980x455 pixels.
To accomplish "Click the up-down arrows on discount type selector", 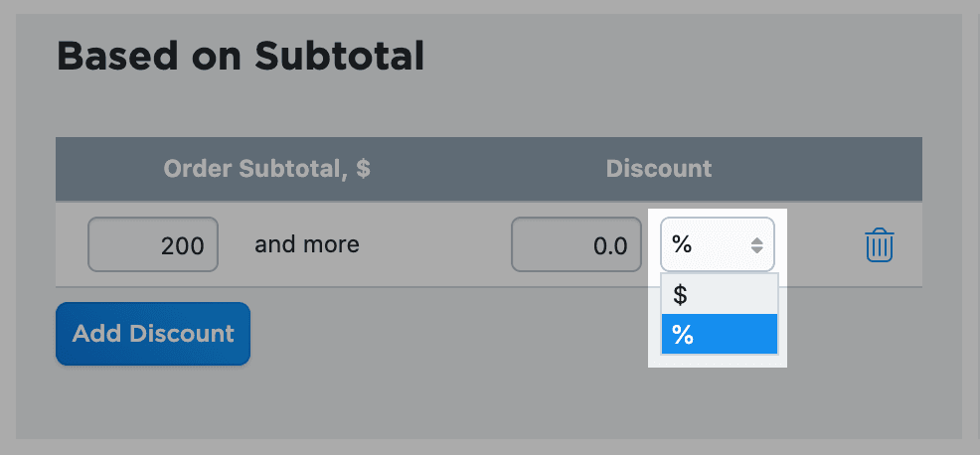I will [x=757, y=244].
